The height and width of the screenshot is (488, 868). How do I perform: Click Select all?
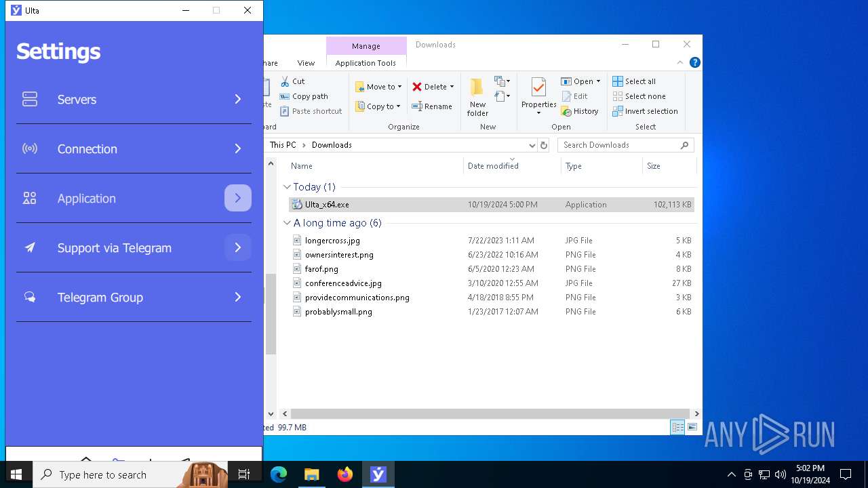634,81
